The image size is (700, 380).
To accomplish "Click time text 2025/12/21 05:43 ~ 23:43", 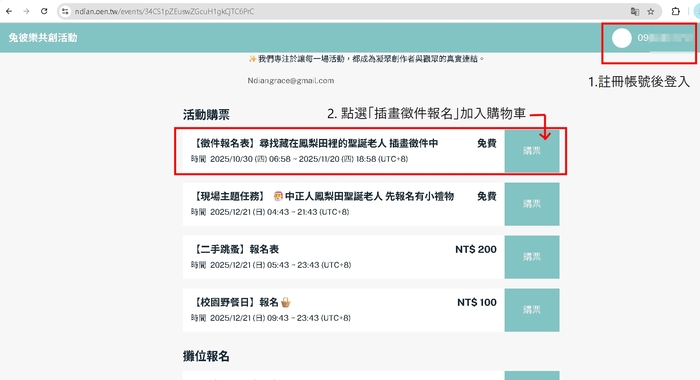I will [x=271, y=265].
